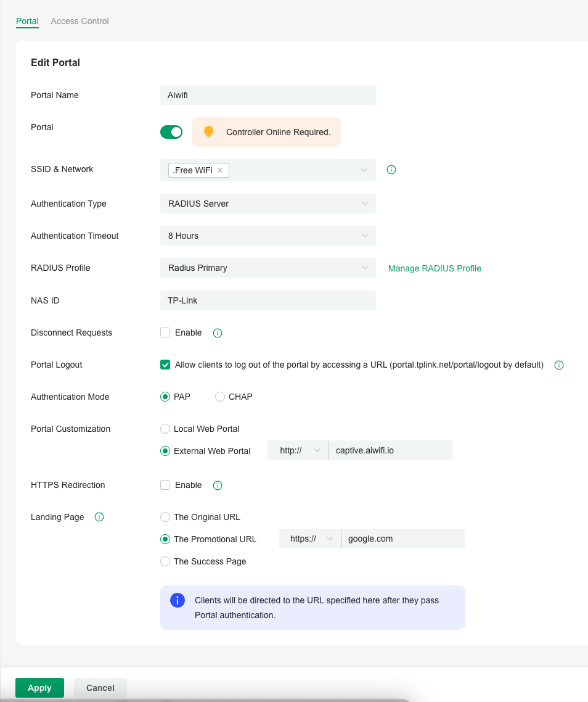Click info icon beside SSID & Network
Viewport: 588px width, 702px height.
(x=391, y=170)
